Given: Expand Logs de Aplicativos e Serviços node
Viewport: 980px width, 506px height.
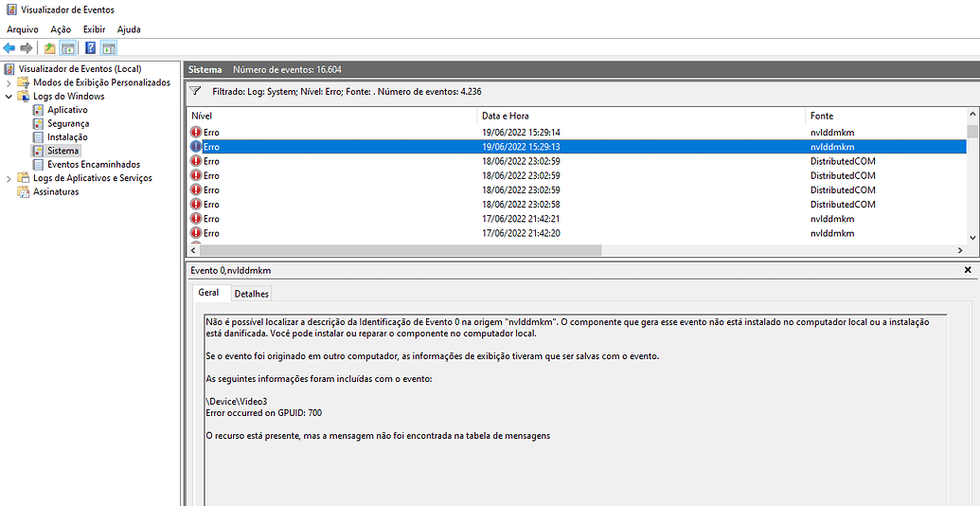Looking at the screenshot, I should [x=9, y=178].
